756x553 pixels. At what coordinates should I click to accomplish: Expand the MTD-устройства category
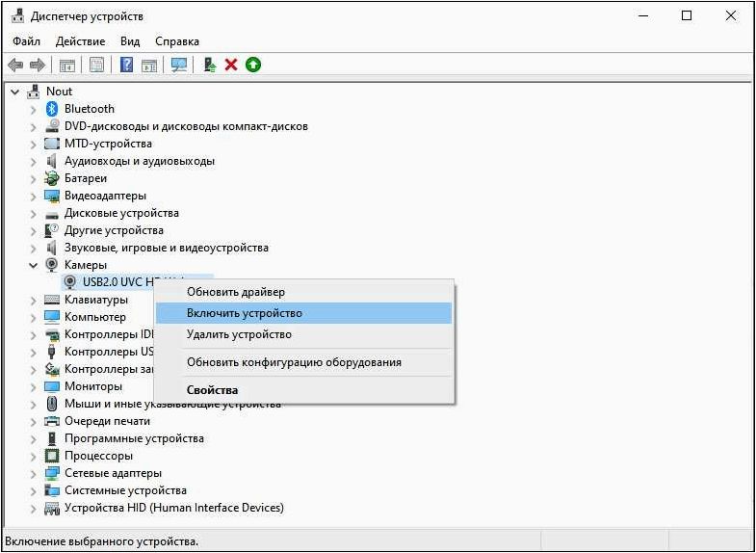pos(34,145)
